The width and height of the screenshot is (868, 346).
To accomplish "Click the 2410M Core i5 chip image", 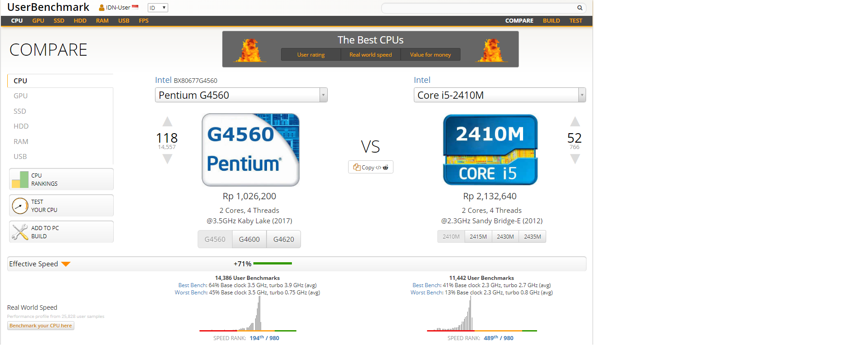I will (490, 150).
